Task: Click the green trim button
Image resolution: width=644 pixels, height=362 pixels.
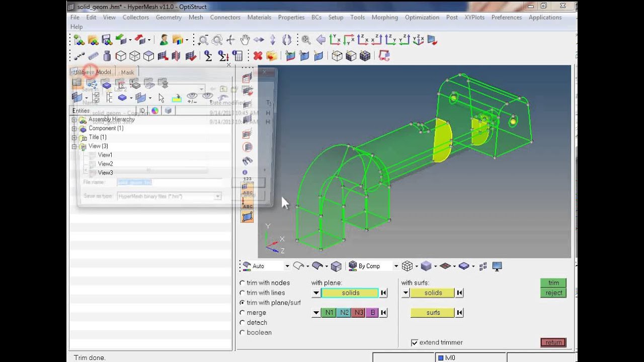Action: pos(553,283)
